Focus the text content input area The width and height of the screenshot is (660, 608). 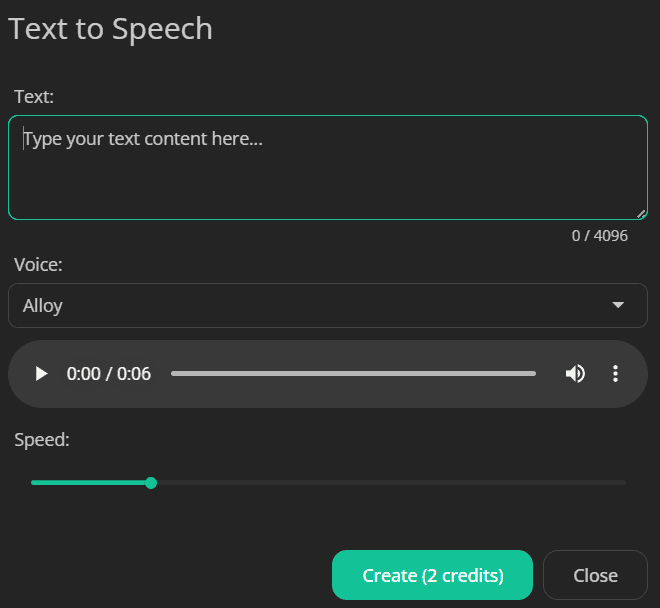pos(327,167)
